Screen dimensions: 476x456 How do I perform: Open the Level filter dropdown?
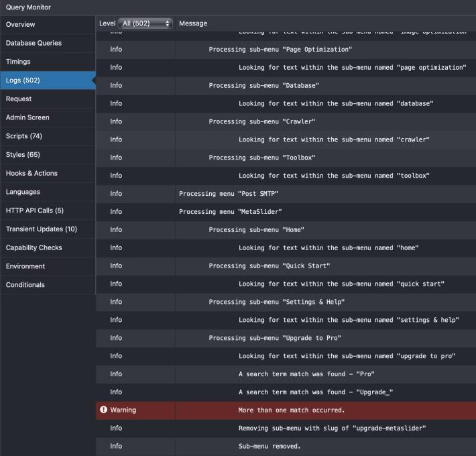(145, 23)
